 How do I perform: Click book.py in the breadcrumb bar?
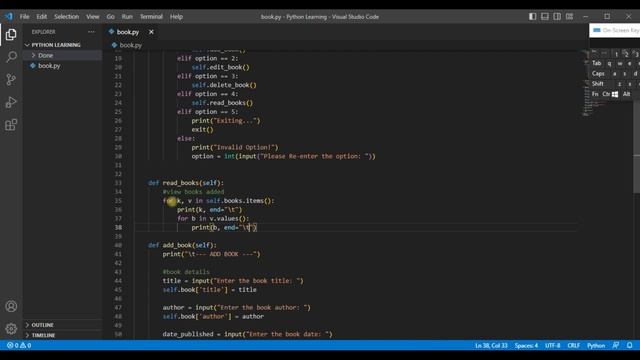tap(131, 45)
